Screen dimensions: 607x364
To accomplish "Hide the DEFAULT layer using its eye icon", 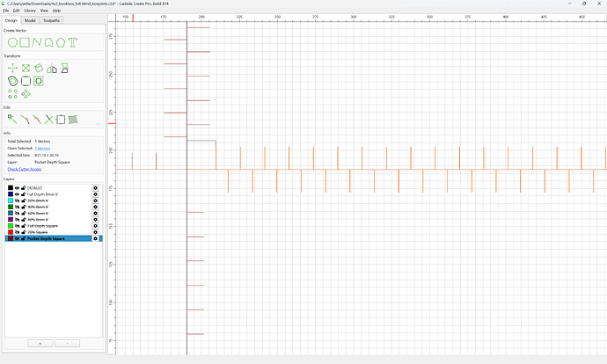I will click(x=17, y=188).
